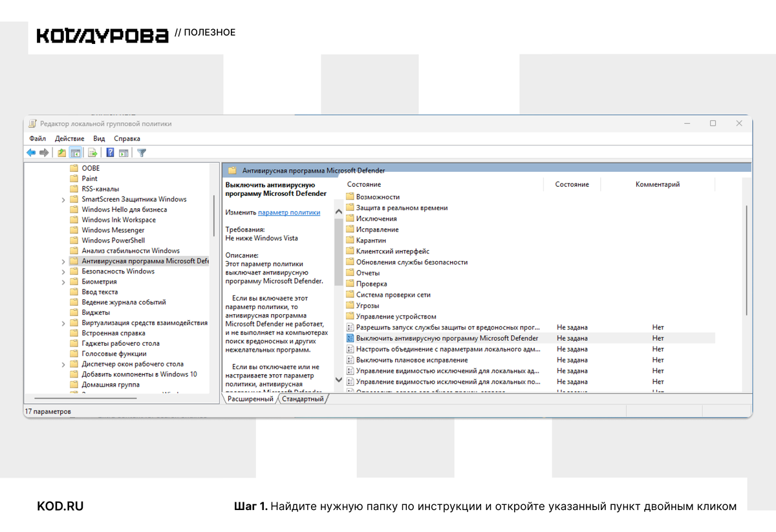The width and height of the screenshot is (776, 532).
Task: Go up one level via toolbar icon
Action: (x=61, y=153)
